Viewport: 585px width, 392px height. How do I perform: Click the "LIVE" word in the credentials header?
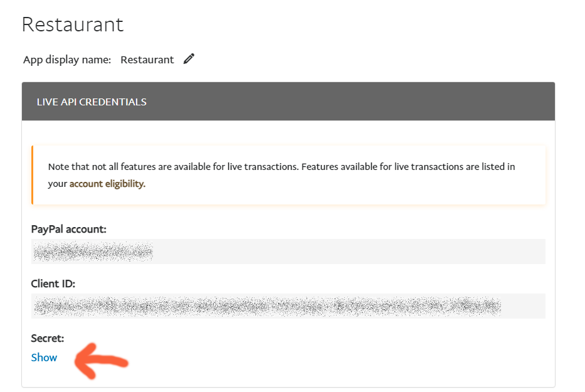pos(46,102)
